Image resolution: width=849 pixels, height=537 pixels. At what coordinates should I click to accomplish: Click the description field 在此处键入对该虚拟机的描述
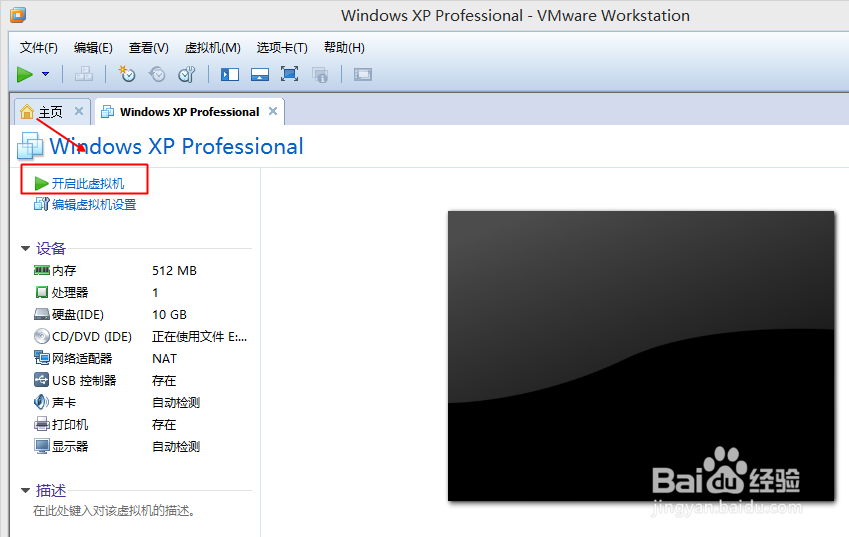point(114,510)
